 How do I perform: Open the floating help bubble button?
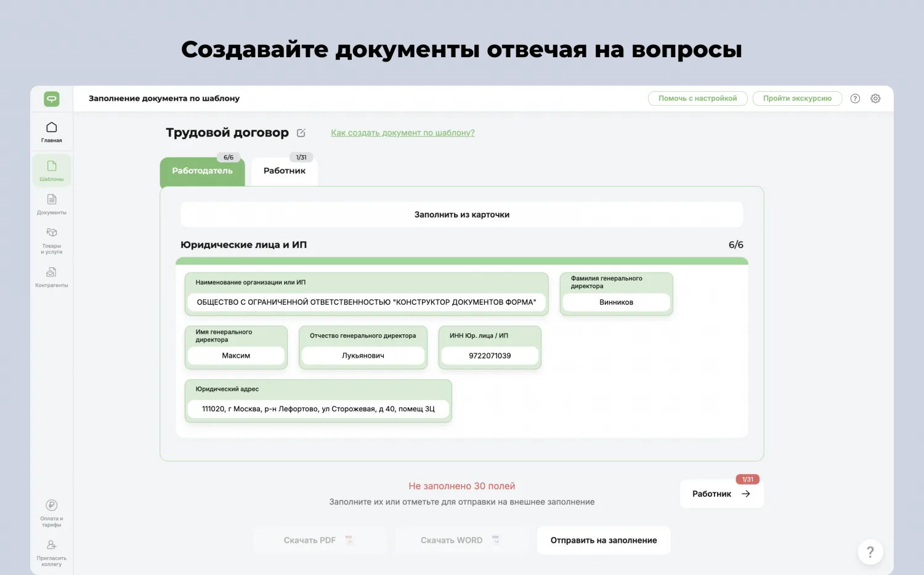point(870,552)
